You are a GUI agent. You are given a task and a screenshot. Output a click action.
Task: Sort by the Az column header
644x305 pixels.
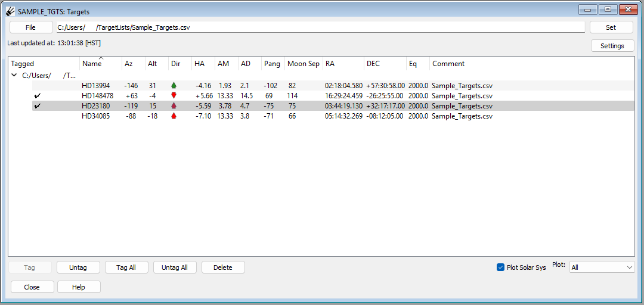click(134, 64)
